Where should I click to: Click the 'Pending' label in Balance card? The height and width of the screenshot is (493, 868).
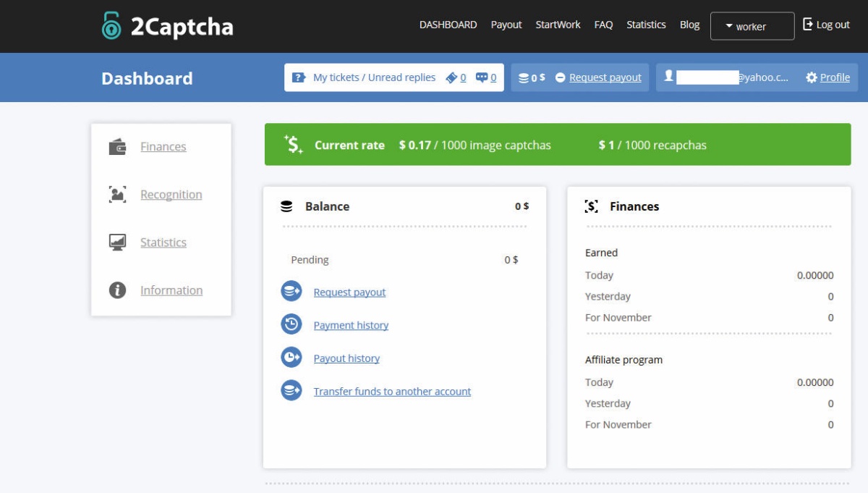pyautogui.click(x=310, y=260)
